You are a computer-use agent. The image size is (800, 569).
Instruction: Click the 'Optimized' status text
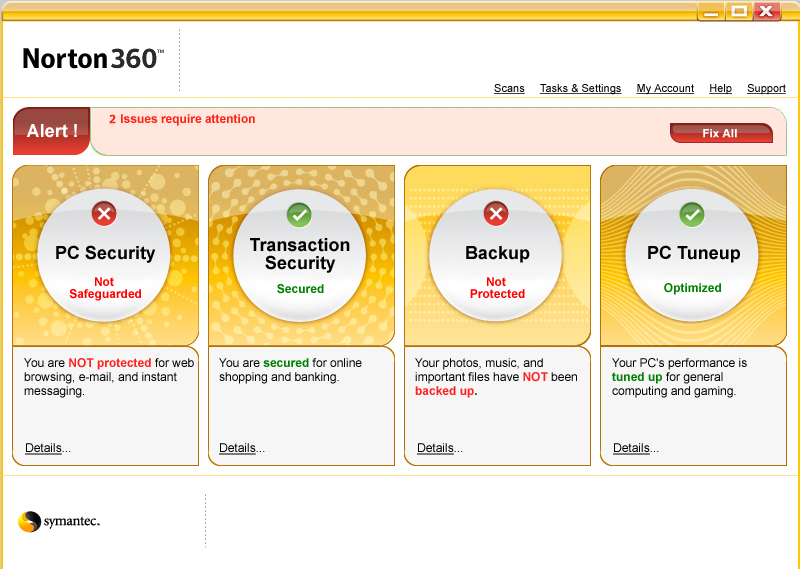tap(692, 288)
